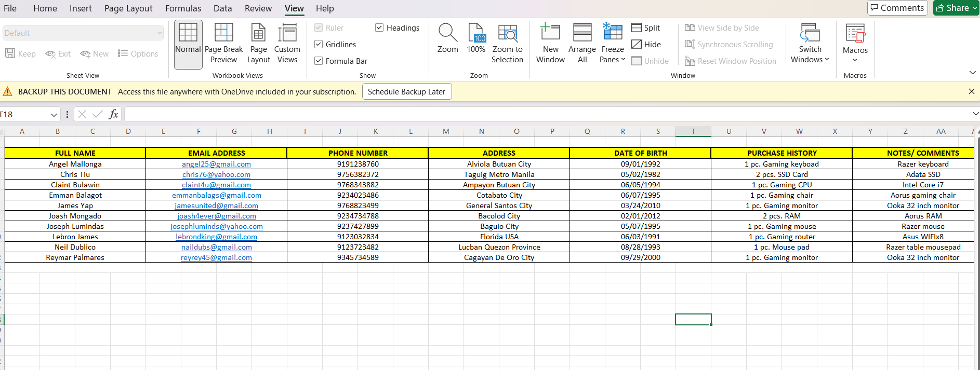Click Reset Window Position
The height and width of the screenshot is (370, 980).
click(730, 61)
